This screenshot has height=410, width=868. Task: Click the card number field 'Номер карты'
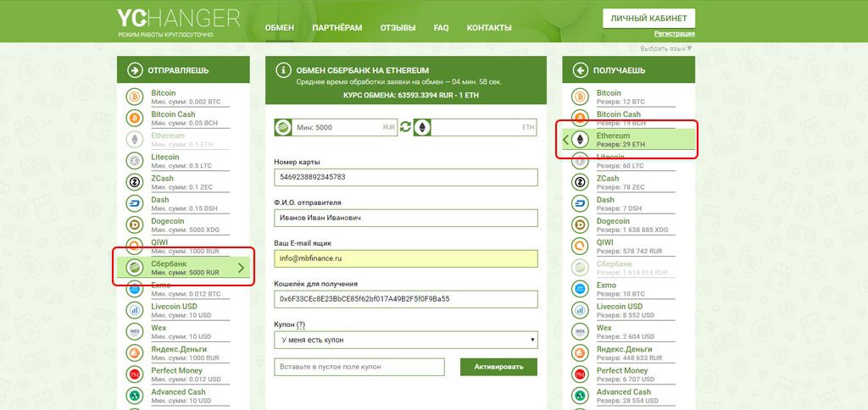406,178
